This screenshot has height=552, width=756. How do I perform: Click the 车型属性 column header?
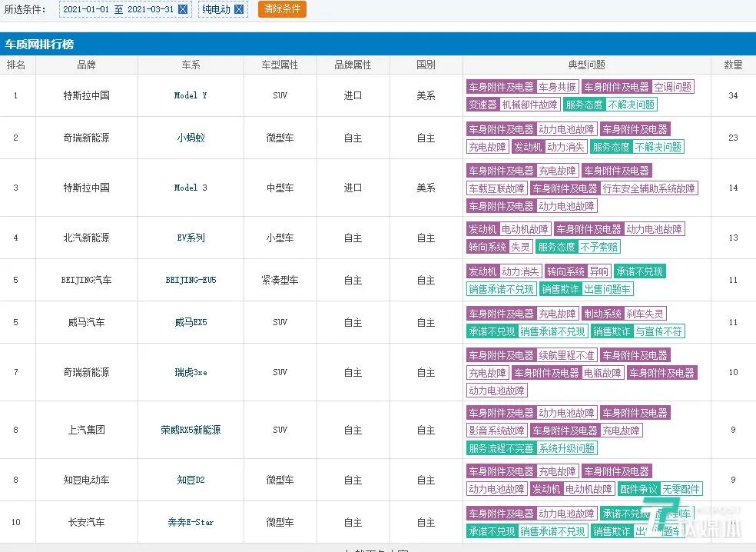click(280, 65)
